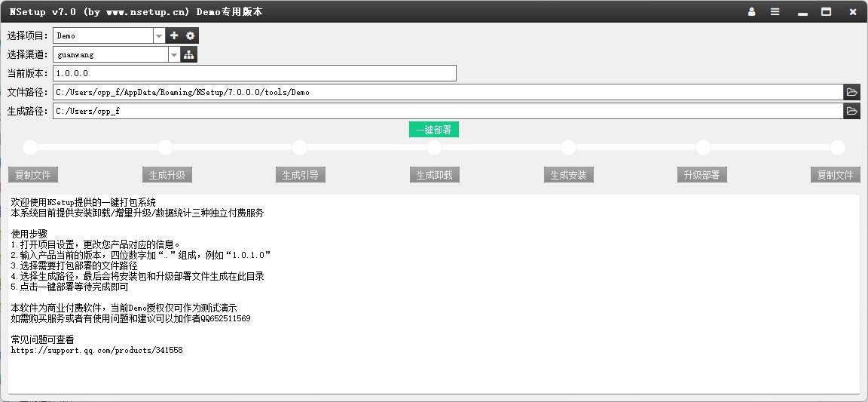Expand the 选择项目 Demo dropdown
This screenshot has width=868, height=402.
[159, 35]
